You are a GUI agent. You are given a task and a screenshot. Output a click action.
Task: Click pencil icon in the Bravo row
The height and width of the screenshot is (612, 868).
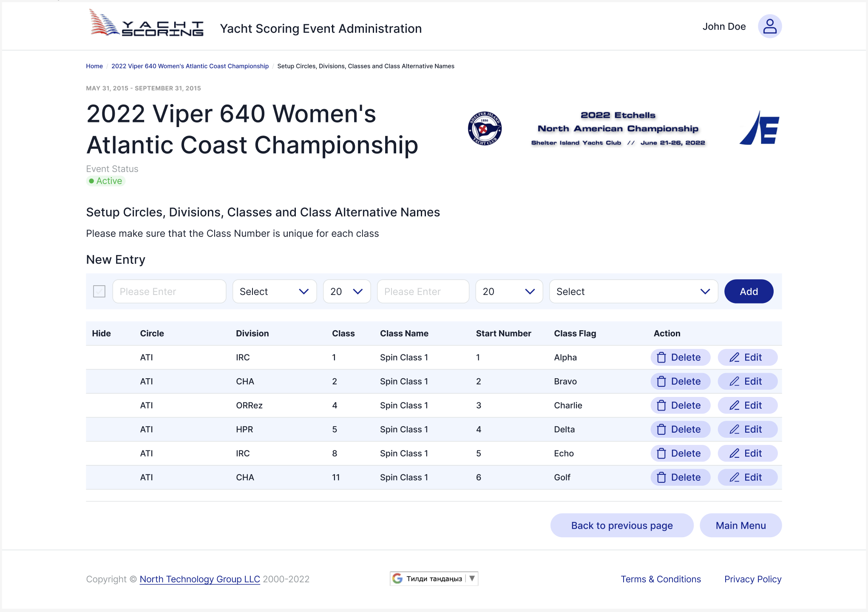click(735, 381)
